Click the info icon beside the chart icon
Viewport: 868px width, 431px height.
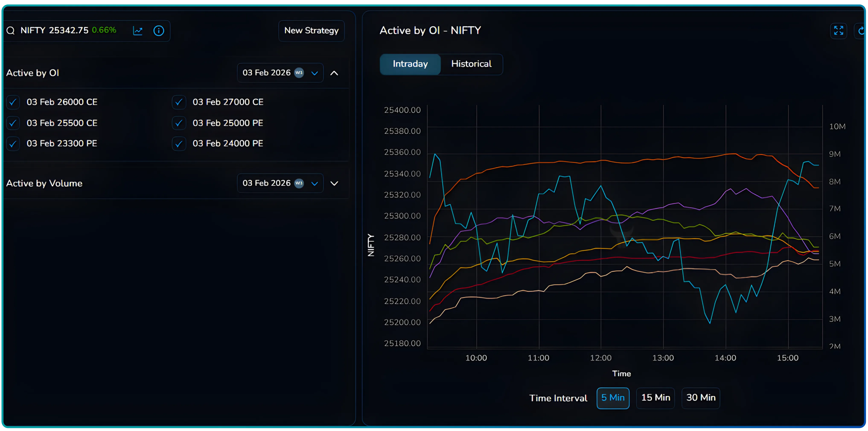click(159, 31)
